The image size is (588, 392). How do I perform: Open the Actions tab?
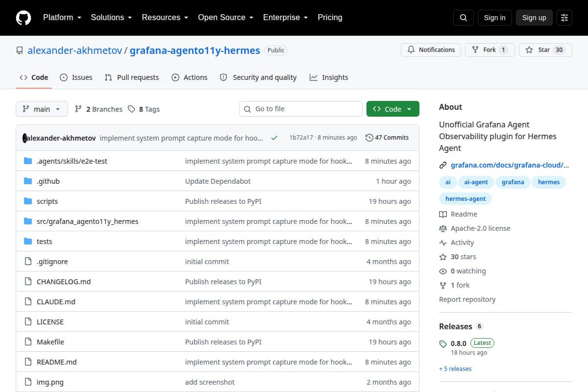point(189,77)
